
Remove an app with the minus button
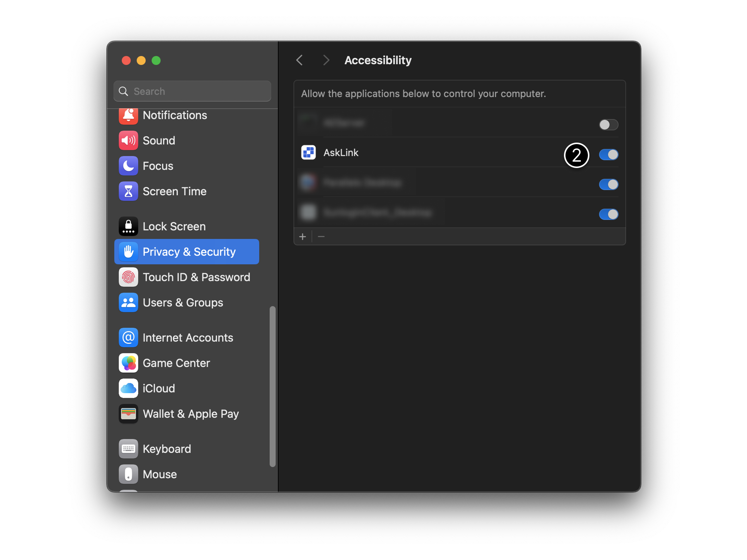point(321,237)
